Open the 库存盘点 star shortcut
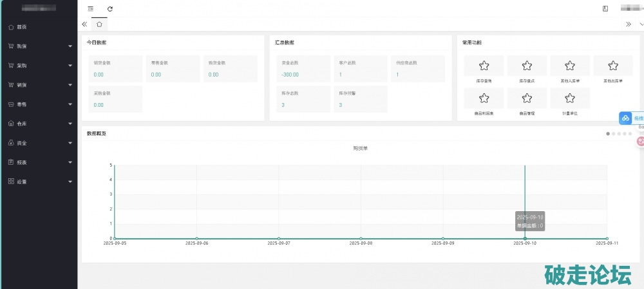 [527, 66]
